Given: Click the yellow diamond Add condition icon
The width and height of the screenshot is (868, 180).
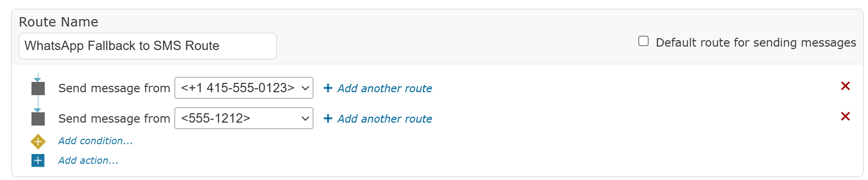Looking at the screenshot, I should point(38,142).
